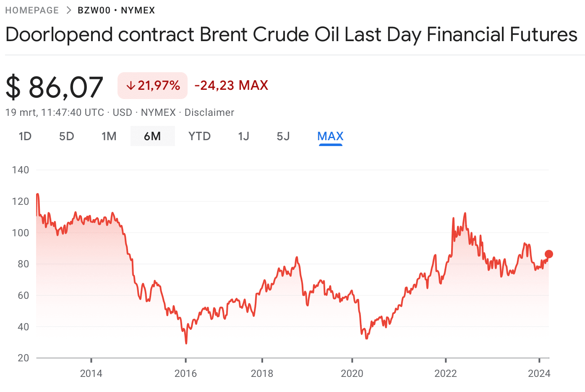The image size is (585, 392).
Task: Open the BZW00 · NYMEX breadcrumb
Action: 116,10
